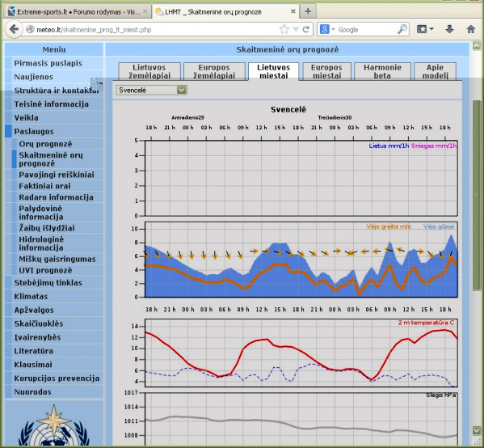
Task: Click the Svencelė chart title
Action: coord(288,109)
